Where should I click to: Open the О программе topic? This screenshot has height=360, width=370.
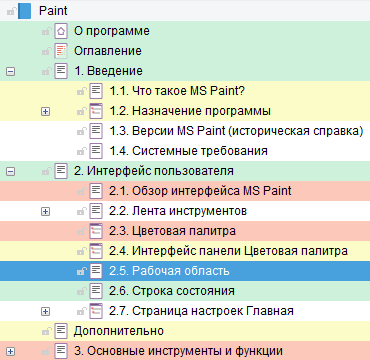[112, 31]
